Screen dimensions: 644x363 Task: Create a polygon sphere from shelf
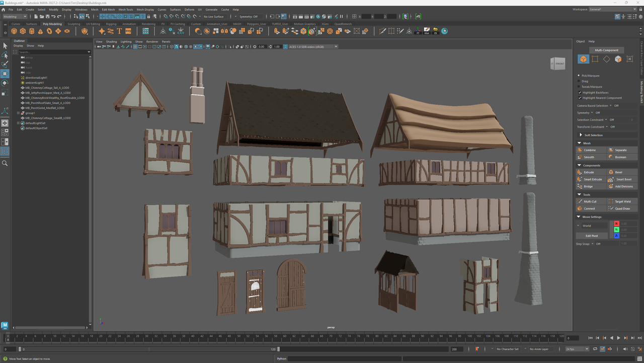coord(14,31)
